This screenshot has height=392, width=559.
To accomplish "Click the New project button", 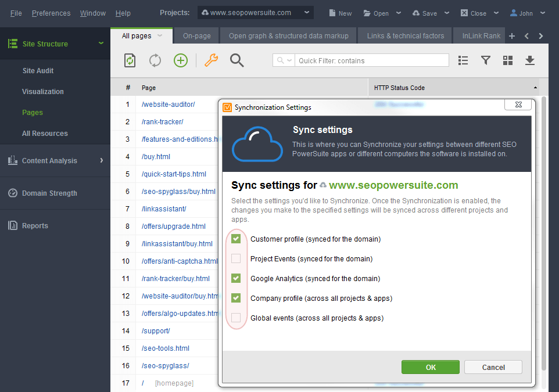I will coord(341,13).
